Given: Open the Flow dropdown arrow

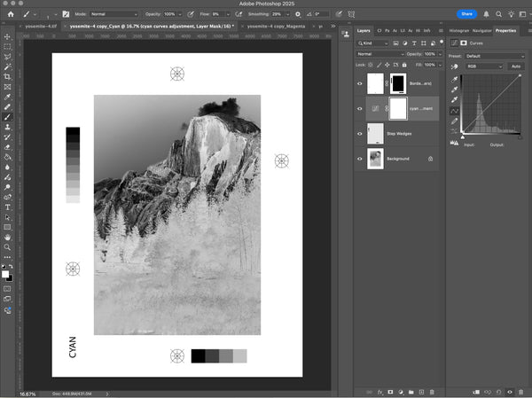Looking at the screenshot, I should point(228,14).
